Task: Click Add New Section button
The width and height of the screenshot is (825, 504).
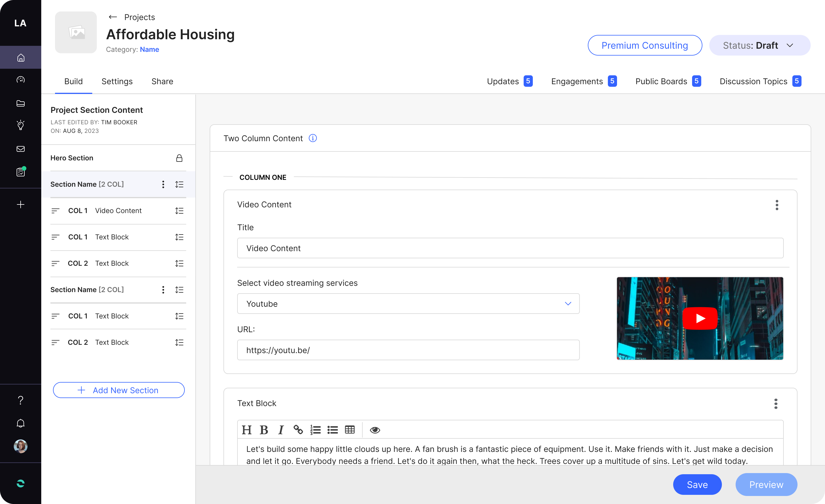Action: coord(118,389)
